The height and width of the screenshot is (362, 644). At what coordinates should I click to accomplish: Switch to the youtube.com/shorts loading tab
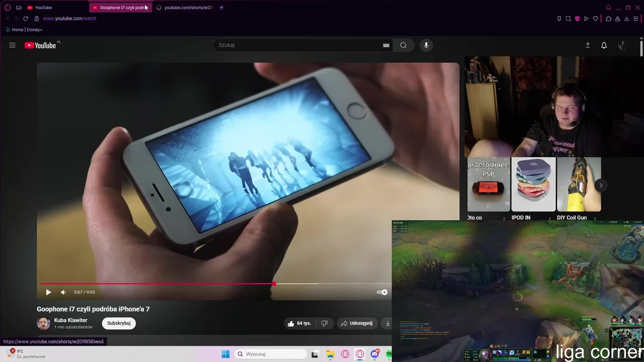(184, 8)
